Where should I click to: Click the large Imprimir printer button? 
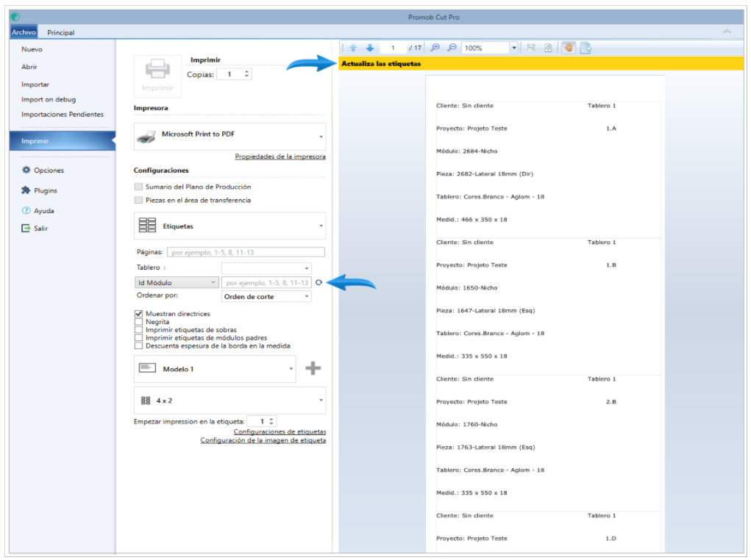pos(157,76)
